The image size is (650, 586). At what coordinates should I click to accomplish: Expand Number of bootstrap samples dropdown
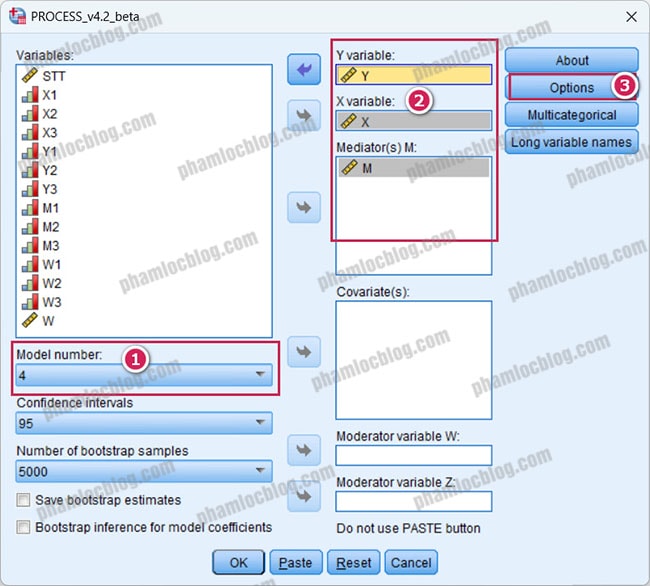(x=144, y=471)
